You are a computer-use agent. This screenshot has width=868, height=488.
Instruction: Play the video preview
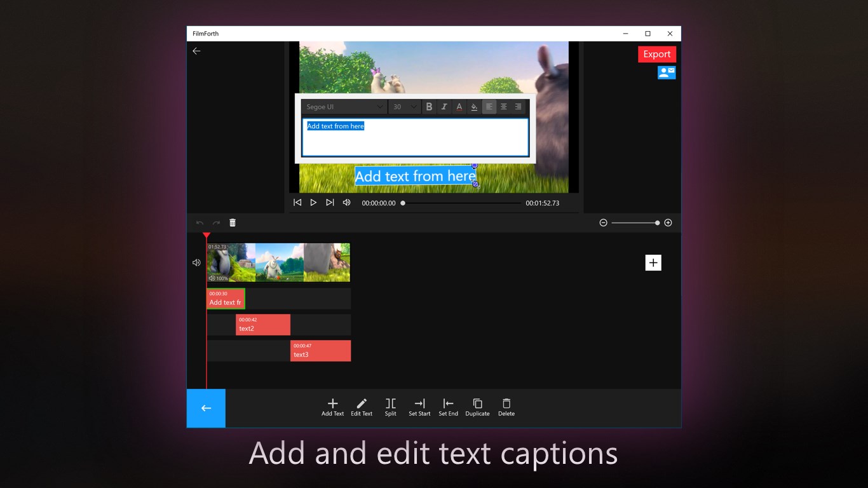click(313, 203)
